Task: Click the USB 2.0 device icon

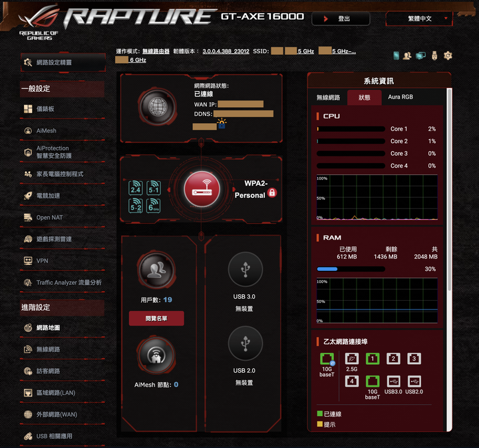Action: pos(245,343)
